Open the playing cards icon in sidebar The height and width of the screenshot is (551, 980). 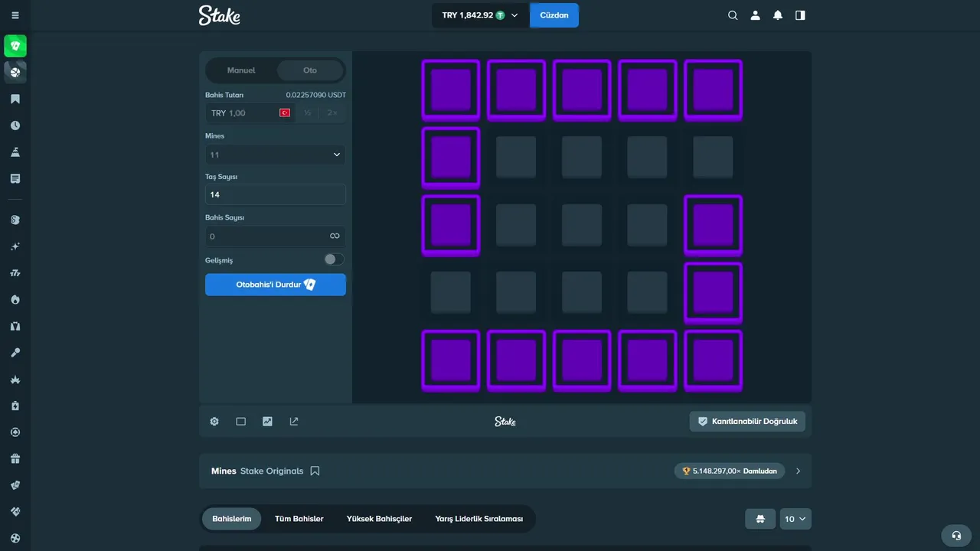point(15,485)
